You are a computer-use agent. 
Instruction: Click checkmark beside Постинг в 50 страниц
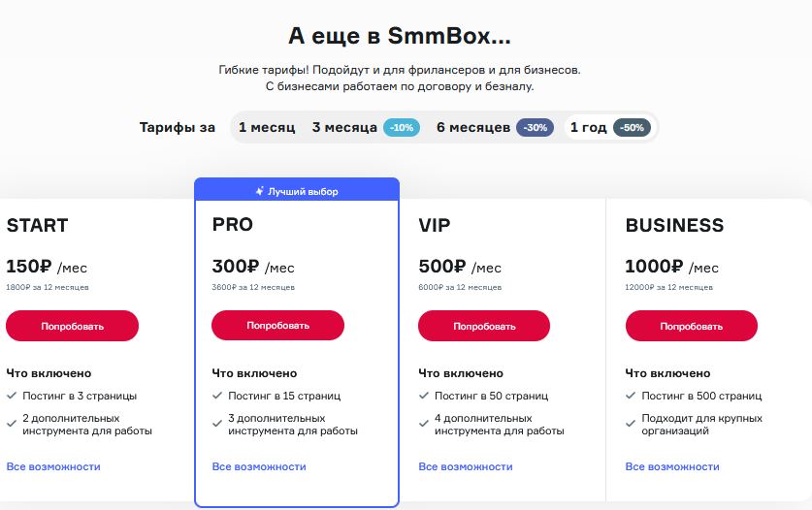tap(424, 396)
